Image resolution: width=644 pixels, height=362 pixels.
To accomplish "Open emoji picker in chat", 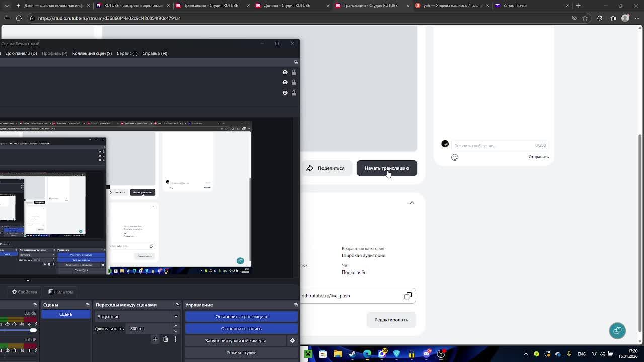I will point(455,157).
